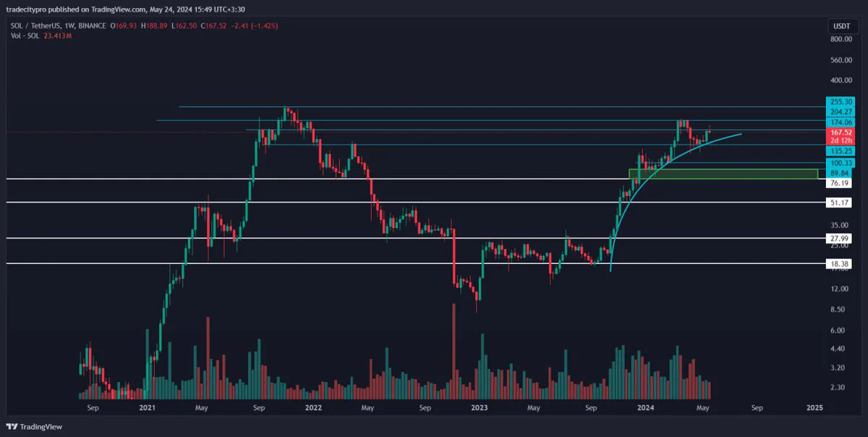This screenshot has height=437, width=868.
Task: Click the 4.40 price scale value
Action: click(838, 349)
